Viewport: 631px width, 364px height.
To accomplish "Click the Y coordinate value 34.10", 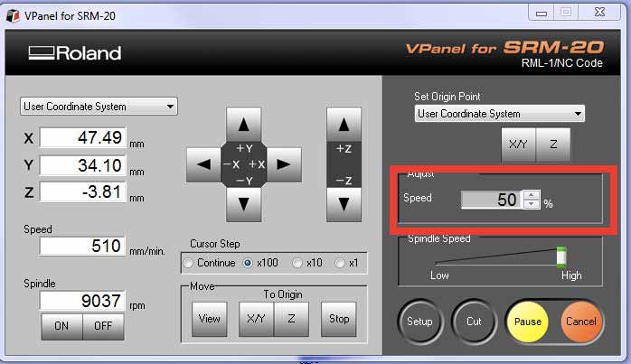I will (x=83, y=165).
